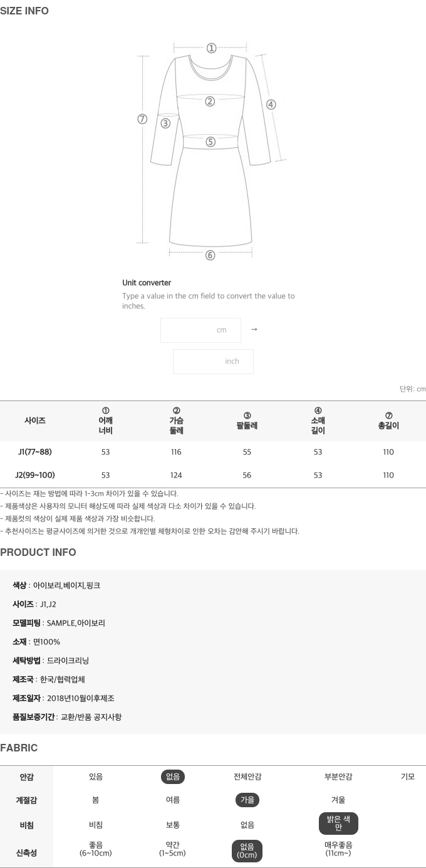Click chest marker ② on the dress diagram
Screen dimensions: 426x868
click(x=210, y=102)
